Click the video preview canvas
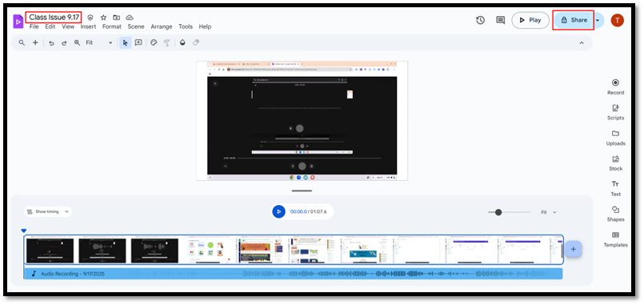 [x=302, y=121]
